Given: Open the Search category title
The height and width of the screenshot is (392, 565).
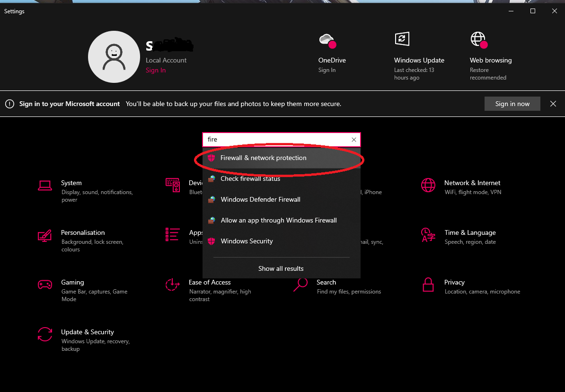Looking at the screenshot, I should coord(326,282).
